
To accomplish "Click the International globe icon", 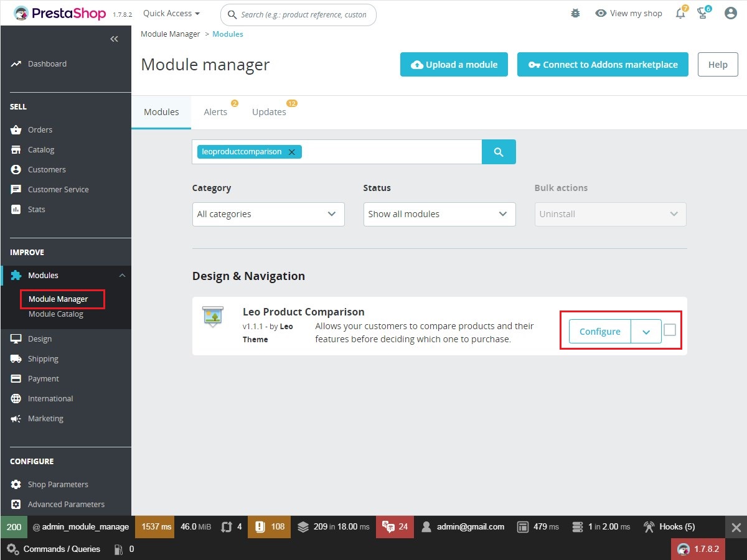I will tap(16, 398).
